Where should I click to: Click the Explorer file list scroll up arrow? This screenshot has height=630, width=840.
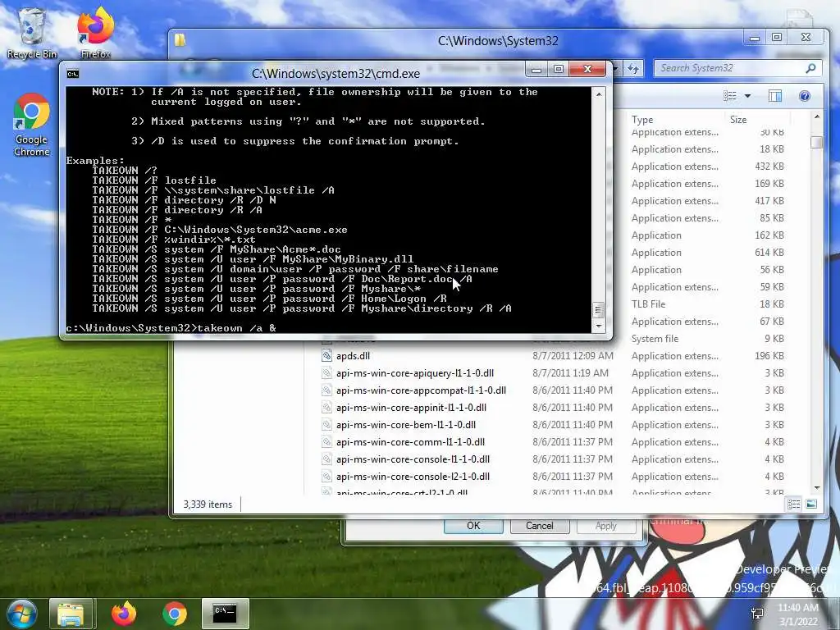(816, 116)
